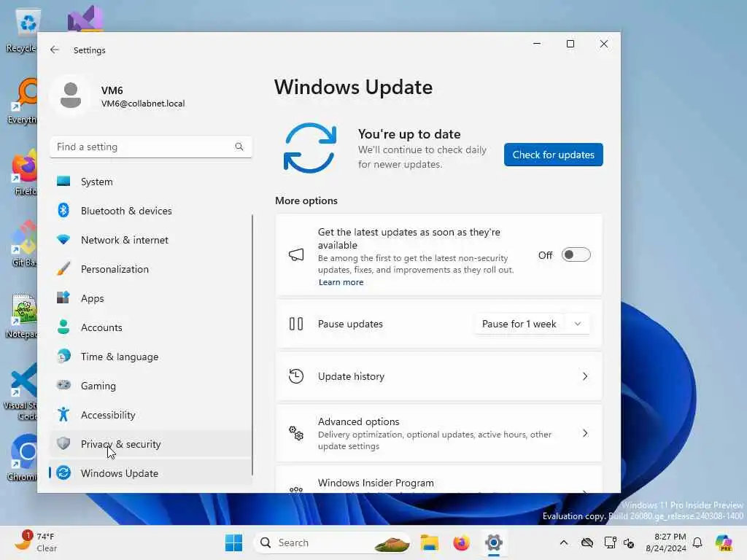Click the network display icon in system tray
The height and width of the screenshot is (560, 747).
[611, 542]
